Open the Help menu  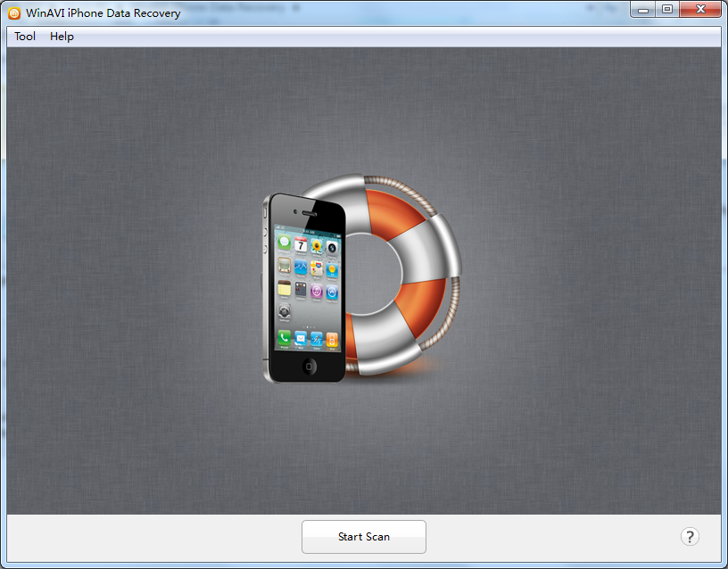point(62,37)
